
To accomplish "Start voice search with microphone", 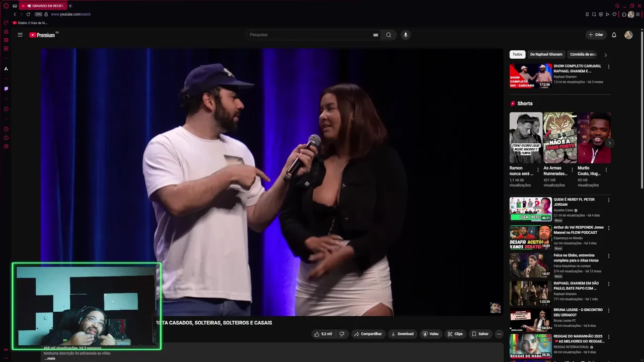I will (406, 35).
